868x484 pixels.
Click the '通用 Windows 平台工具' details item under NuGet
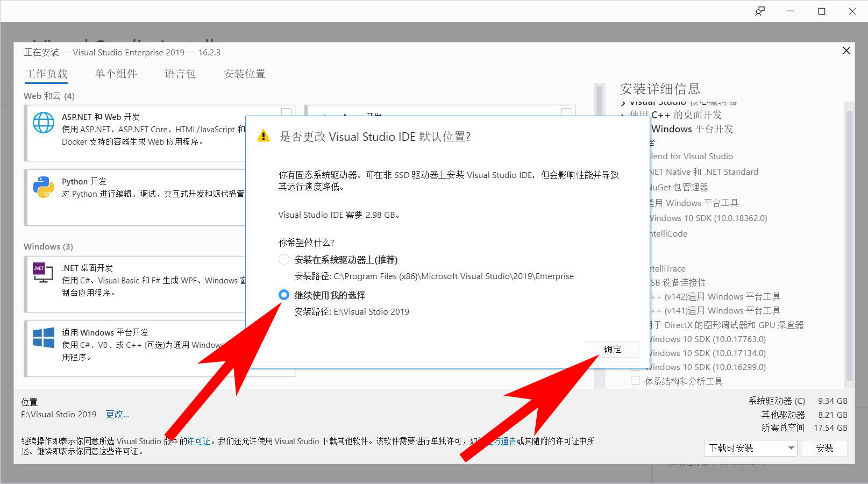[694, 203]
